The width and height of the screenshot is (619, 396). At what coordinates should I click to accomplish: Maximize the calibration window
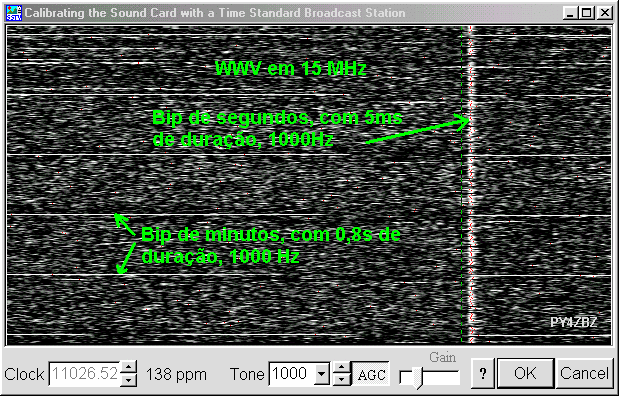tap(587, 13)
